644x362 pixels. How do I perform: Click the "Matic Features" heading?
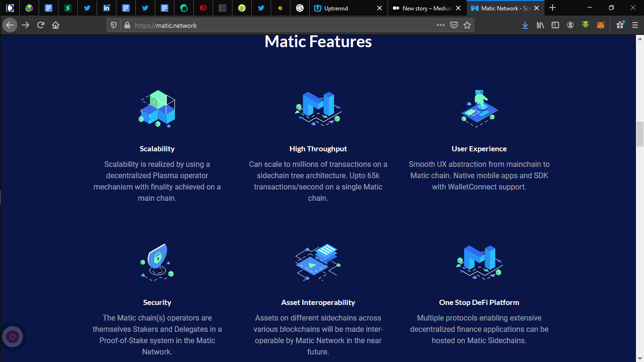[318, 41]
